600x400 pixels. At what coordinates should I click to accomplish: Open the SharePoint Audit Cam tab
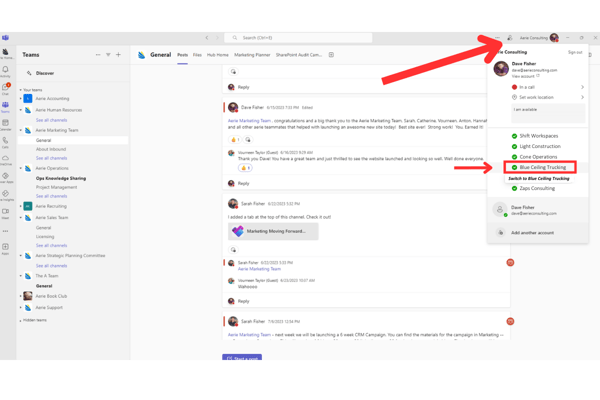pyautogui.click(x=299, y=55)
